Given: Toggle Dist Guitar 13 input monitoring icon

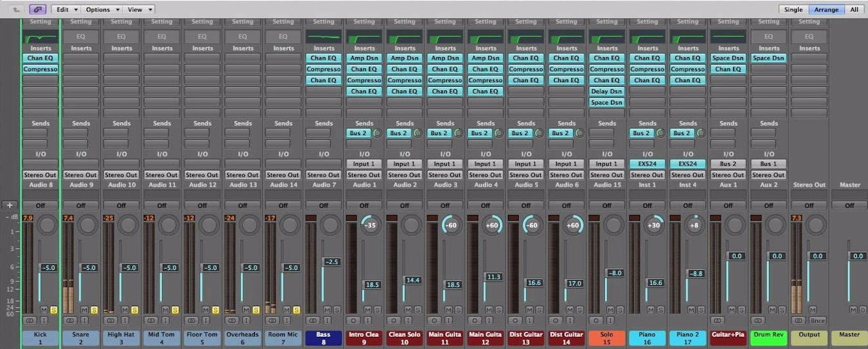Looking at the screenshot, I should pos(529,320).
